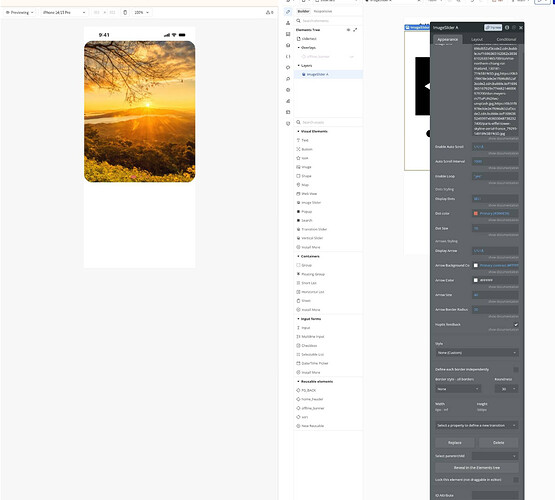Click the ID Attribute input field
Image resolution: width=555 pixels, height=500 pixels.
(495, 495)
